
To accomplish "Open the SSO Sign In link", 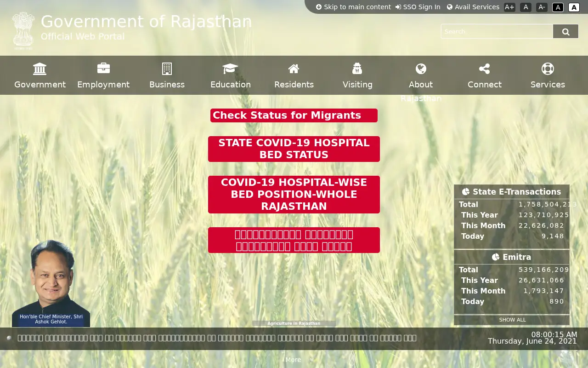I will 418,7.
